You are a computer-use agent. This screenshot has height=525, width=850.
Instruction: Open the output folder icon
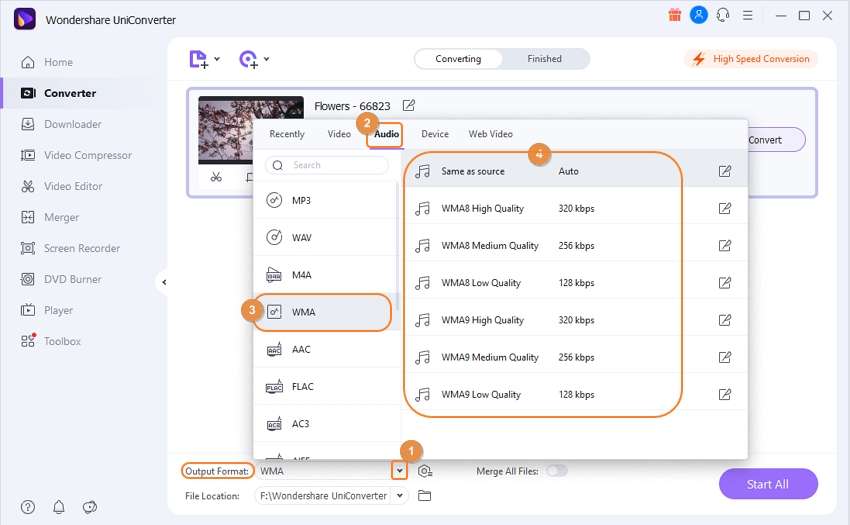424,496
